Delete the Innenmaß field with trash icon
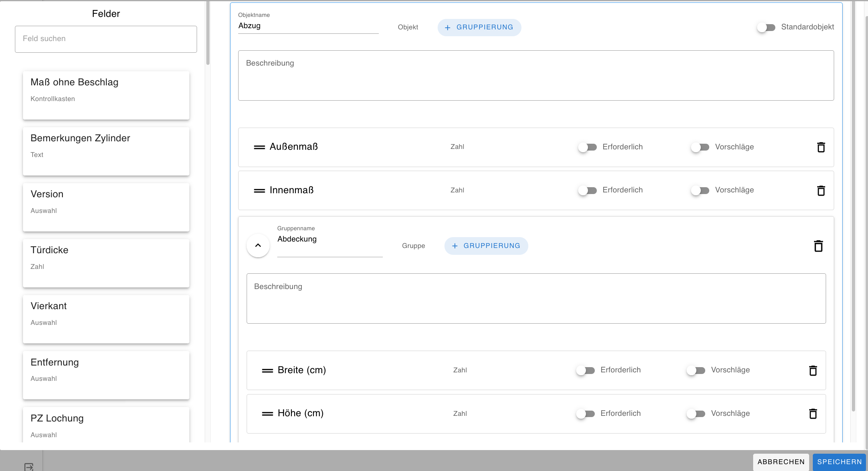 821,190
